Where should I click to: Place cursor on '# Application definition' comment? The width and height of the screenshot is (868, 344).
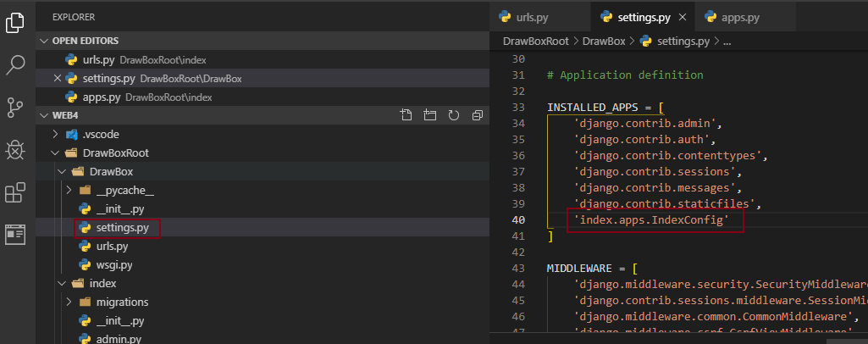(x=625, y=75)
